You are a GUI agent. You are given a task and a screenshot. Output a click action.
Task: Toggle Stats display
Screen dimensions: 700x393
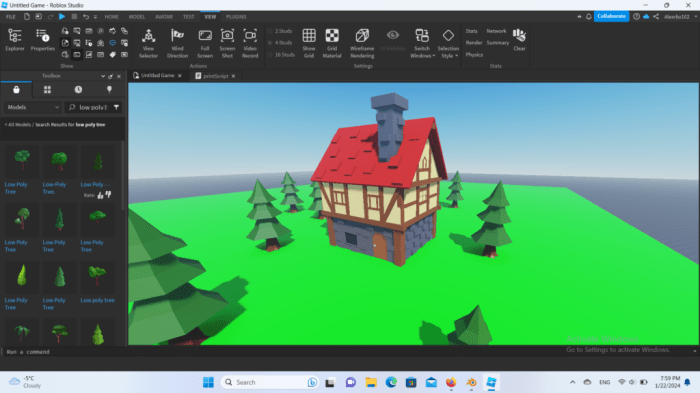click(x=471, y=31)
